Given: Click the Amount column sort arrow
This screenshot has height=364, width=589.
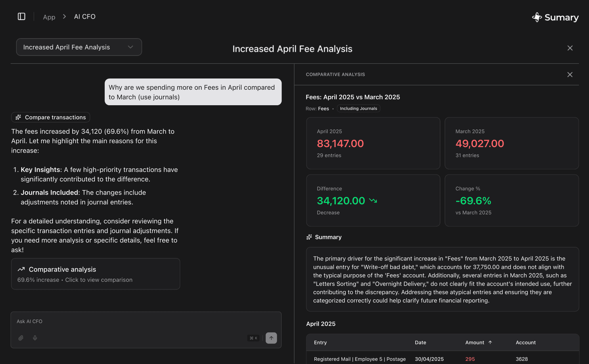Looking at the screenshot, I should coord(490,342).
